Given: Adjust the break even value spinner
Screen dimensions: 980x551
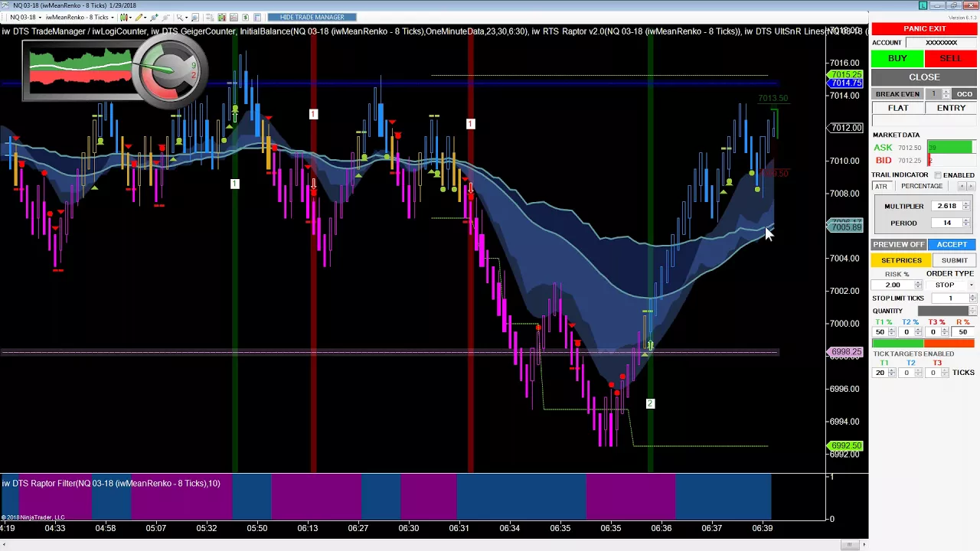Looking at the screenshot, I should tap(946, 94).
